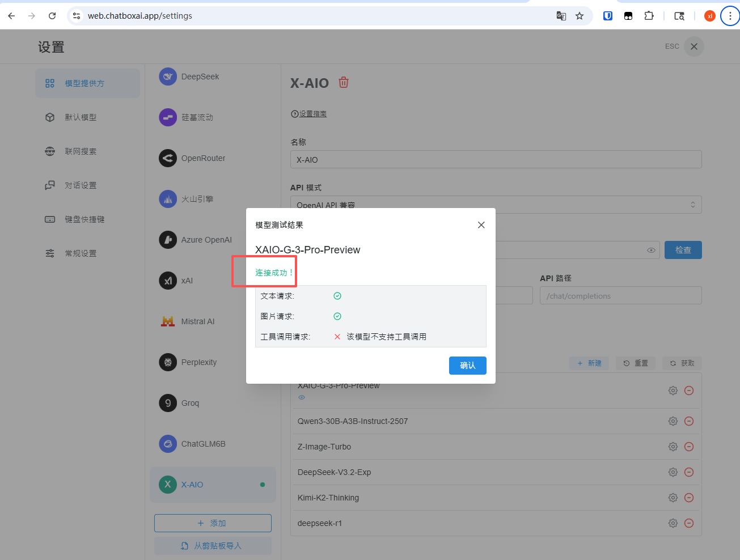Image resolution: width=740 pixels, height=560 pixels.
Task: Select the Mistral AI provider icon
Action: pyautogui.click(x=168, y=321)
